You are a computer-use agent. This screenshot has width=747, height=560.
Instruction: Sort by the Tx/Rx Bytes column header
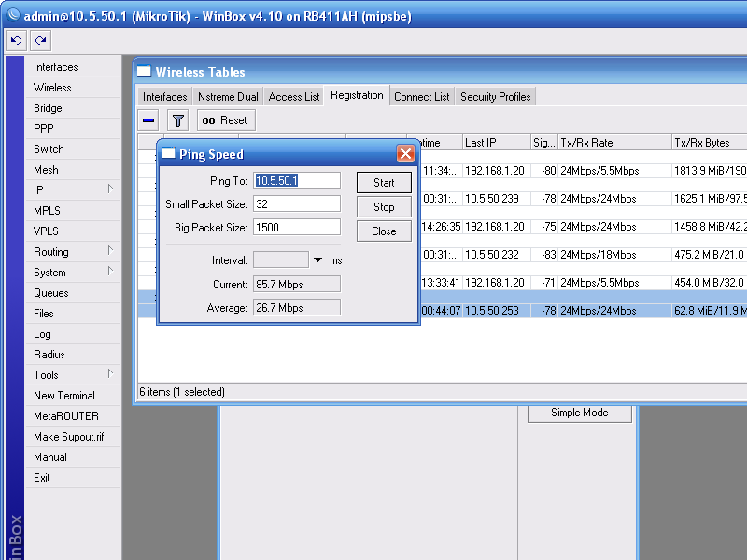(x=710, y=143)
